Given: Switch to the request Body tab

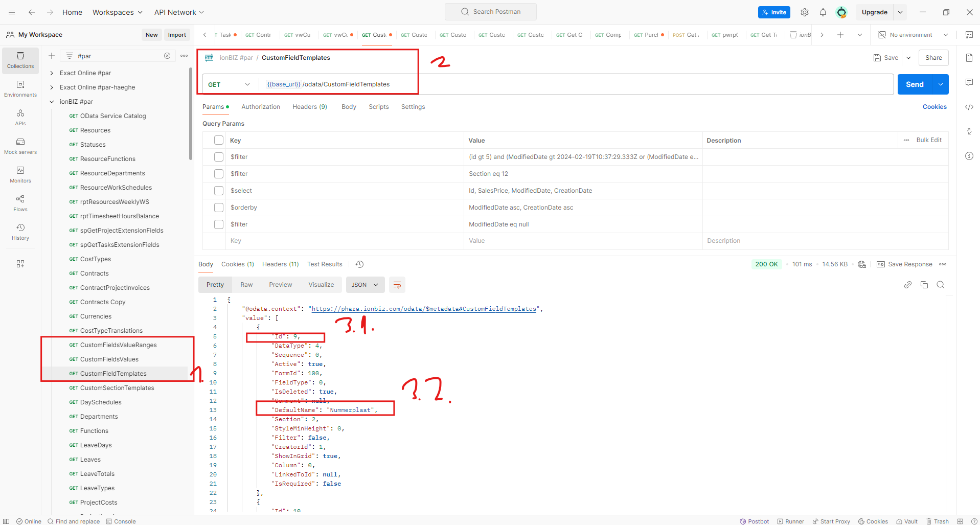Looking at the screenshot, I should click(349, 107).
